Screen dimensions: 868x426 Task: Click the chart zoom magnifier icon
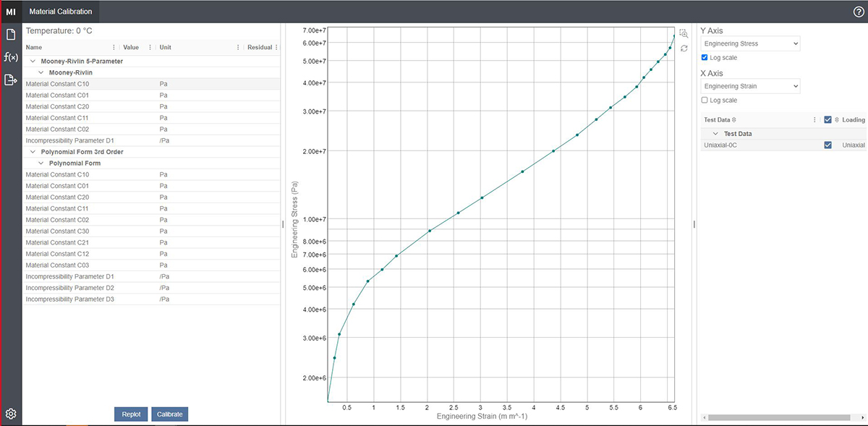coord(684,33)
